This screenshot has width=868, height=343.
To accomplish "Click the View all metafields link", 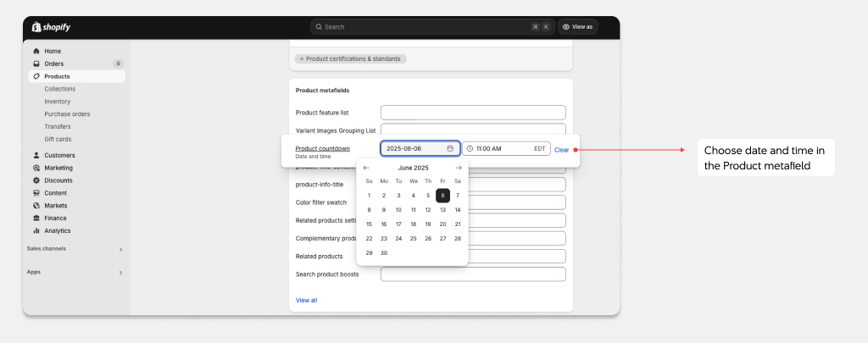I will 306,300.
